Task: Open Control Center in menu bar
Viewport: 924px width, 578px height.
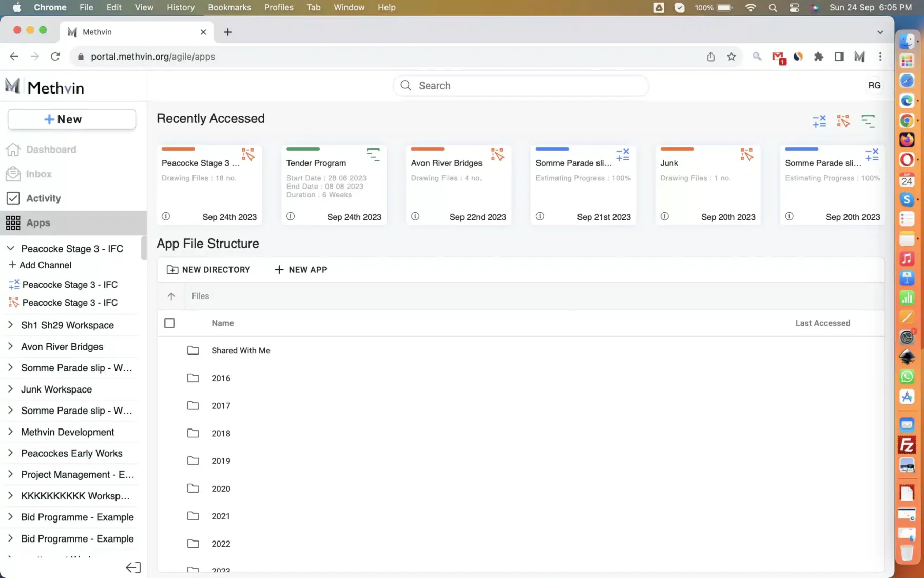Action: (x=794, y=7)
